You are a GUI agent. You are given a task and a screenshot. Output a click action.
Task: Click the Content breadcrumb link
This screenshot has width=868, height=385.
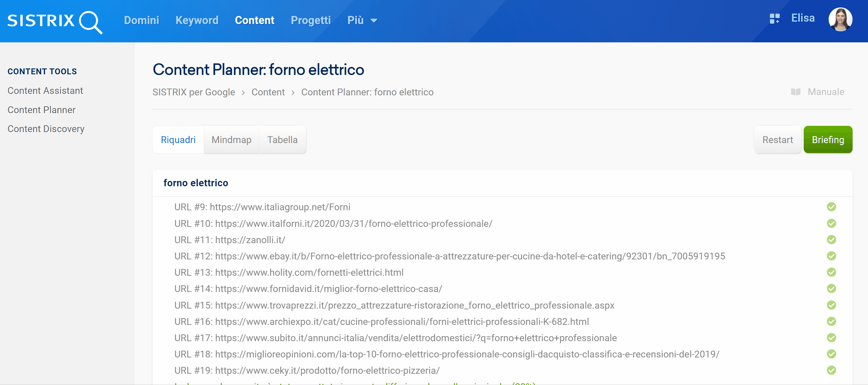[x=268, y=92]
